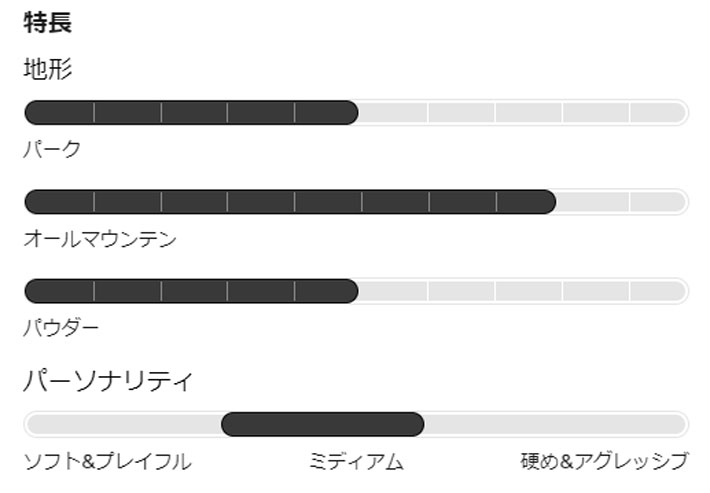Click the dark filled part of パーク bar

[190, 112]
